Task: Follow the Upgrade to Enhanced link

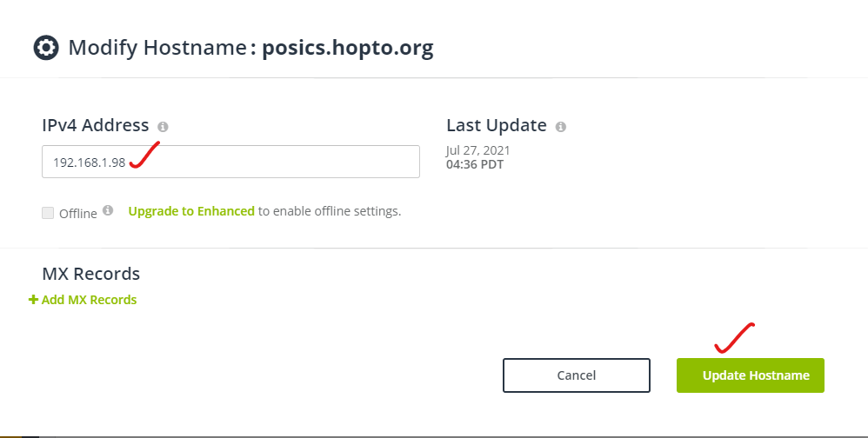Action: pos(191,210)
